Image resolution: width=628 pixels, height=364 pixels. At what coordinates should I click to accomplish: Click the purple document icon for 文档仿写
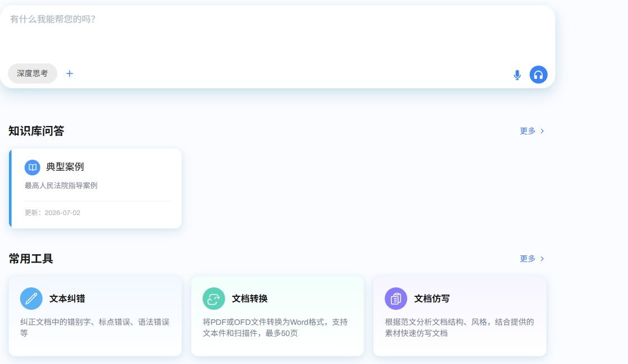pyautogui.click(x=396, y=298)
